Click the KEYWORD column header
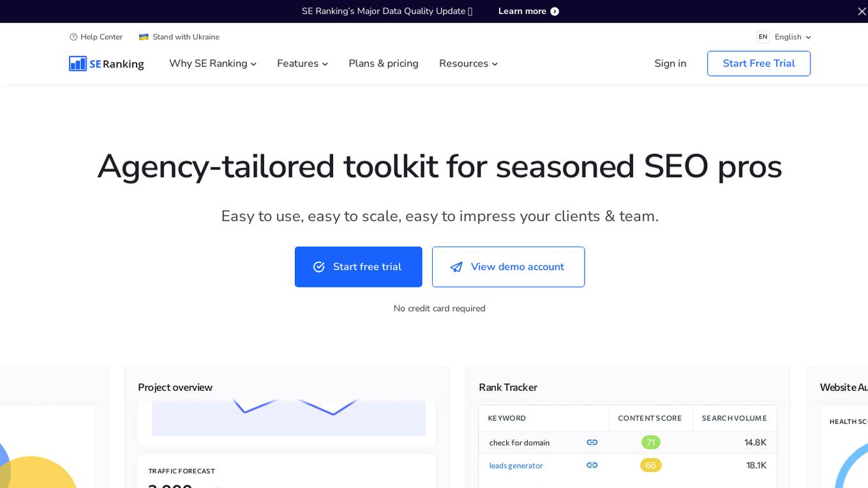The image size is (868, 488). click(507, 418)
